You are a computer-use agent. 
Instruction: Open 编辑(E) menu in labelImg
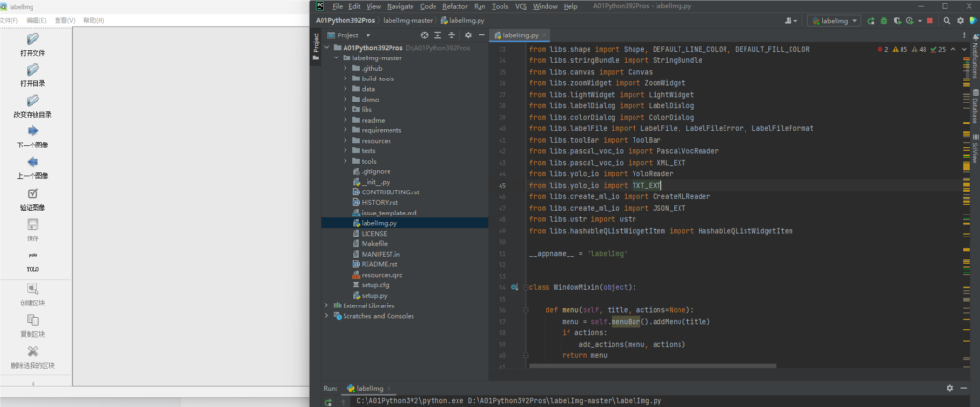tap(36, 21)
